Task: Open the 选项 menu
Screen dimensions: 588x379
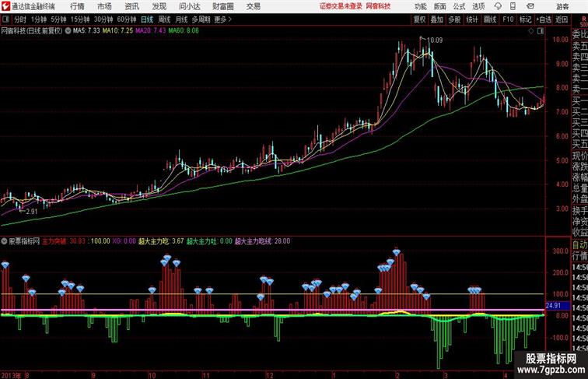Action: click(x=478, y=6)
